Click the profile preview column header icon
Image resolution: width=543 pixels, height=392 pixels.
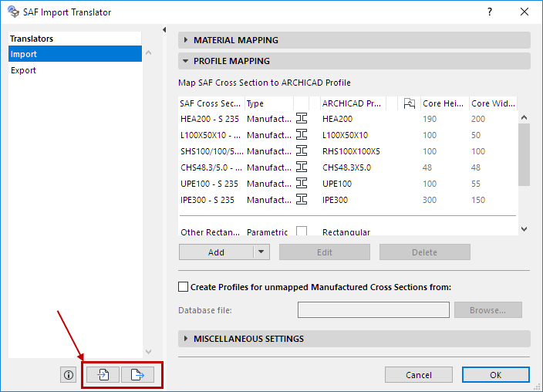coord(409,103)
